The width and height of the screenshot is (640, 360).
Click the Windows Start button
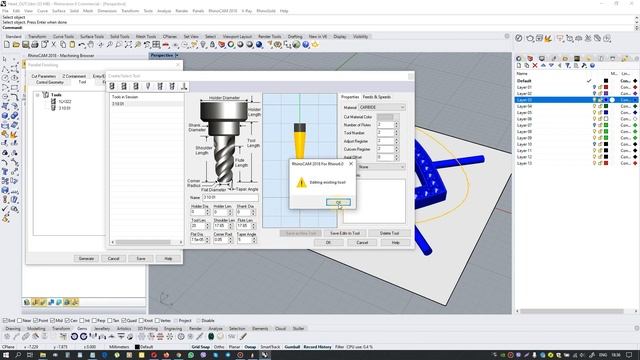point(6,355)
